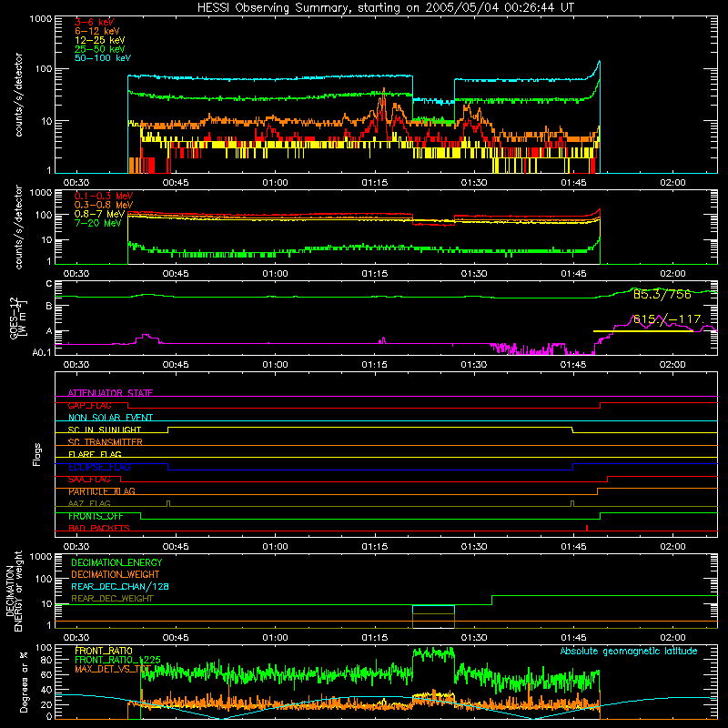
Task: Click the Absolute geomagnetic latitude label
Action: point(629,651)
